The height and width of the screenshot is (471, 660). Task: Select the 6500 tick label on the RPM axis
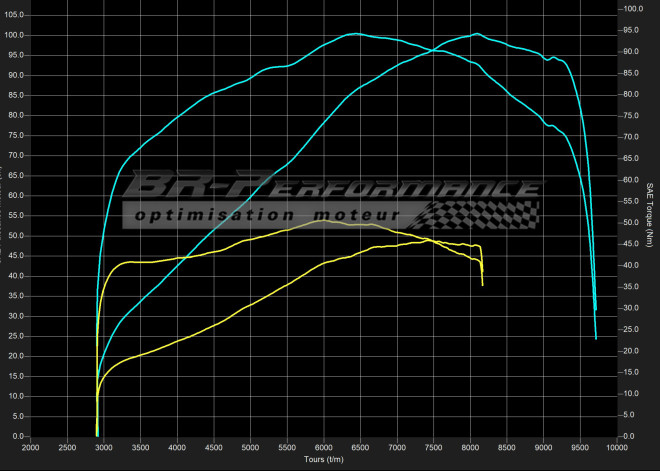click(360, 447)
